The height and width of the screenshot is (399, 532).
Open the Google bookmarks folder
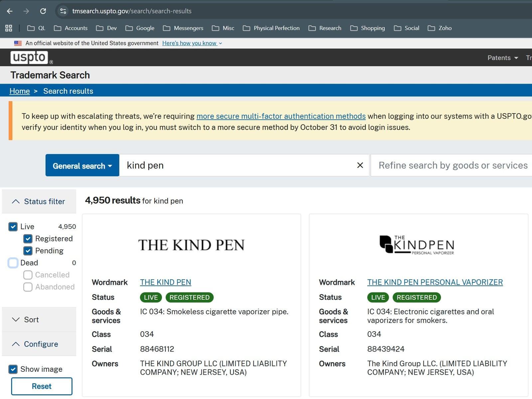(x=140, y=28)
